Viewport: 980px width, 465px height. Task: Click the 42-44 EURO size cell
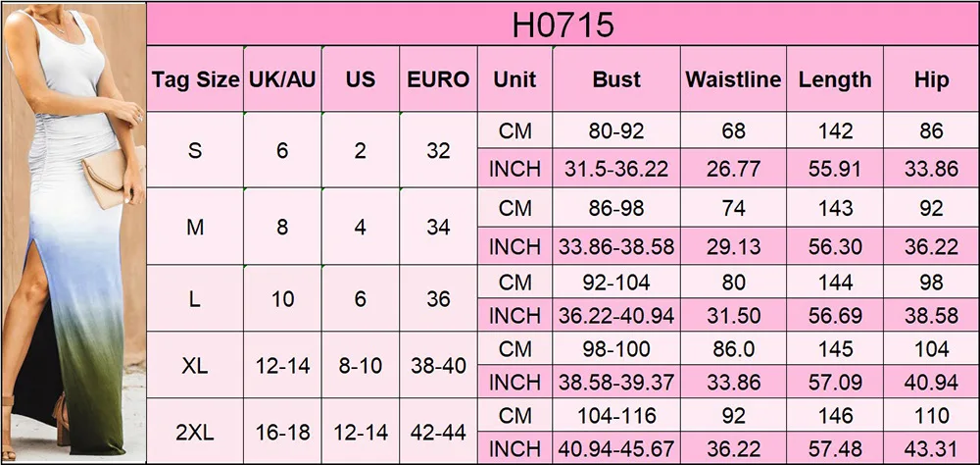click(x=438, y=432)
